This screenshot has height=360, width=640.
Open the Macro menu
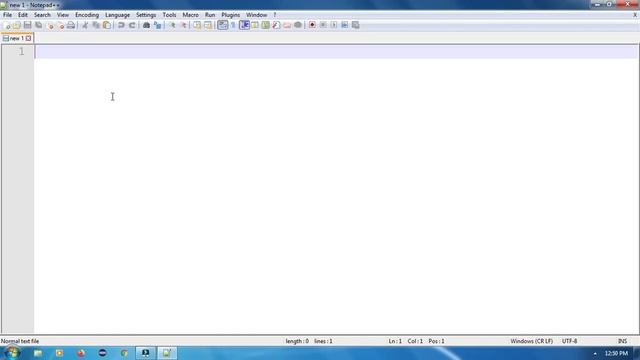(190, 15)
